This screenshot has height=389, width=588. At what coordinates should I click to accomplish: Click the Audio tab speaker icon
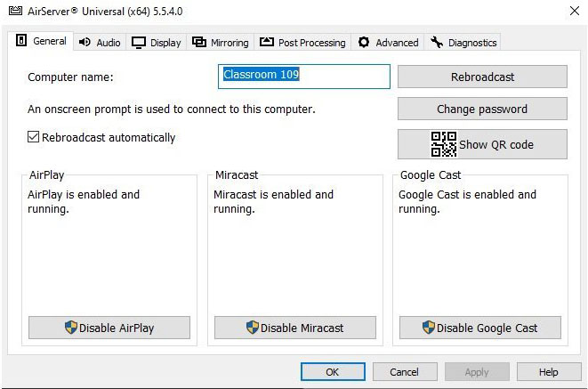[x=85, y=42]
